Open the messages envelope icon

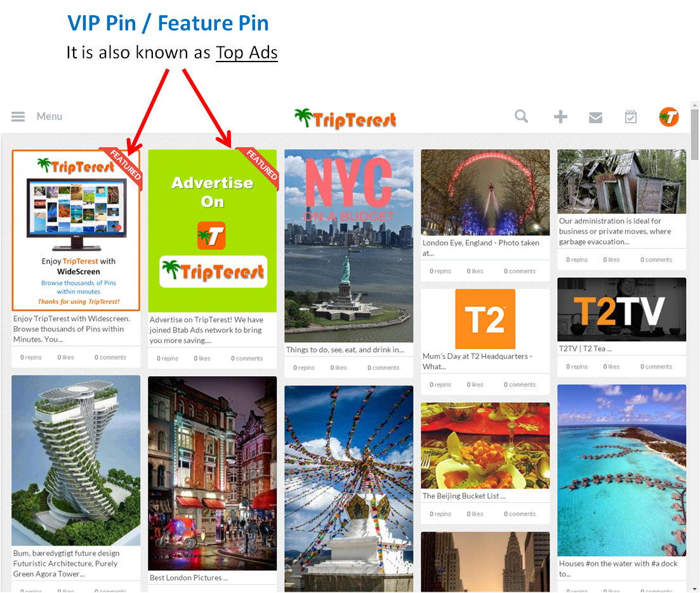point(595,117)
